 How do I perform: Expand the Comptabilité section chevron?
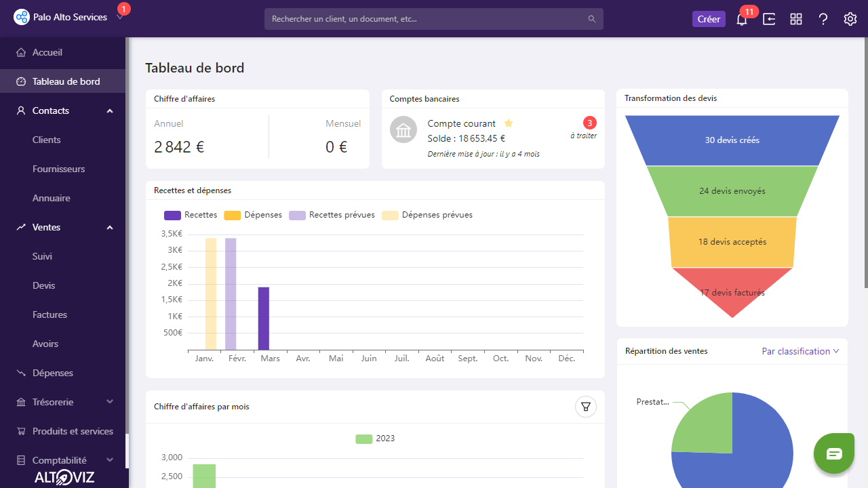110,460
